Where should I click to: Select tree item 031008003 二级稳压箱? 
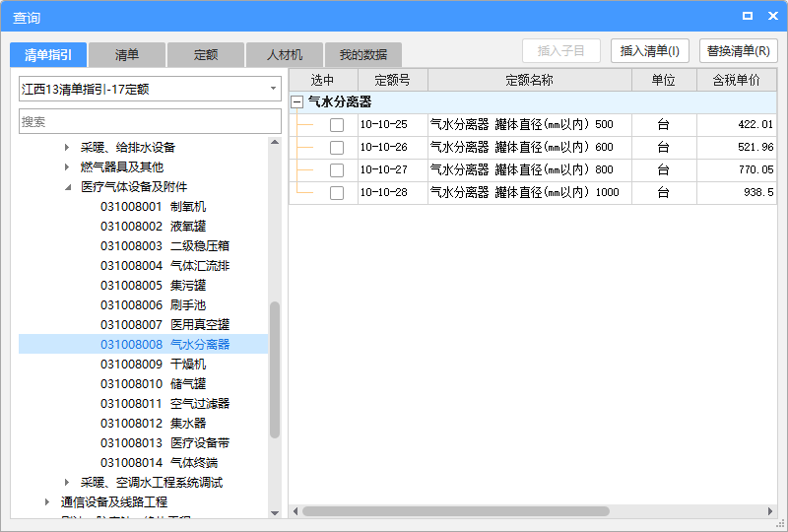click(164, 246)
